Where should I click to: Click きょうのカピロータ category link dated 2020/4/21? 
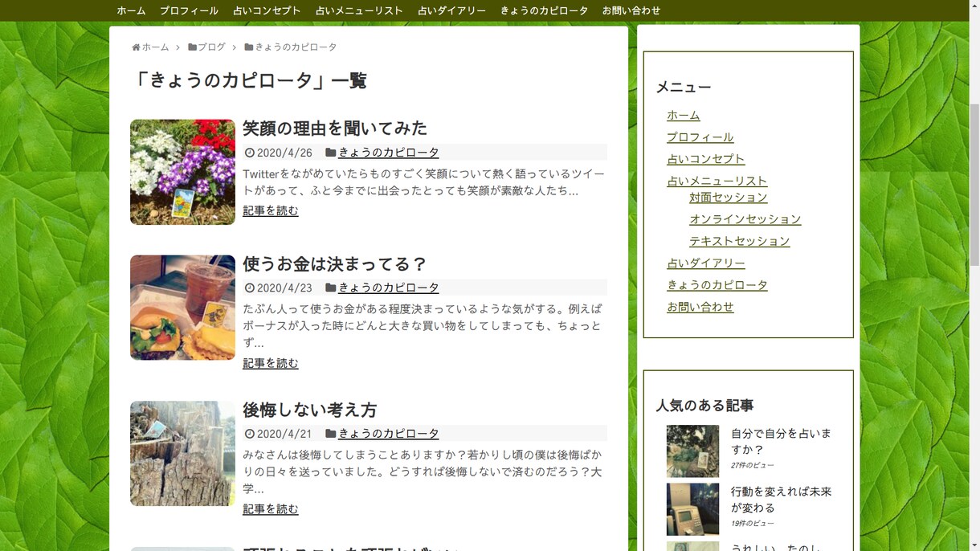(x=389, y=434)
